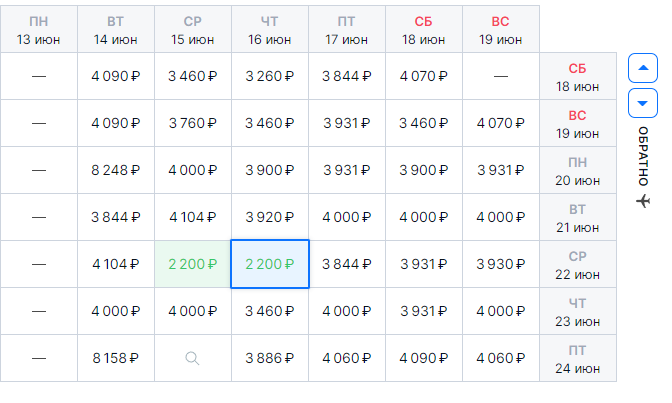
Task: Click the ЧТ 16 июн column header
Action: coord(270,30)
